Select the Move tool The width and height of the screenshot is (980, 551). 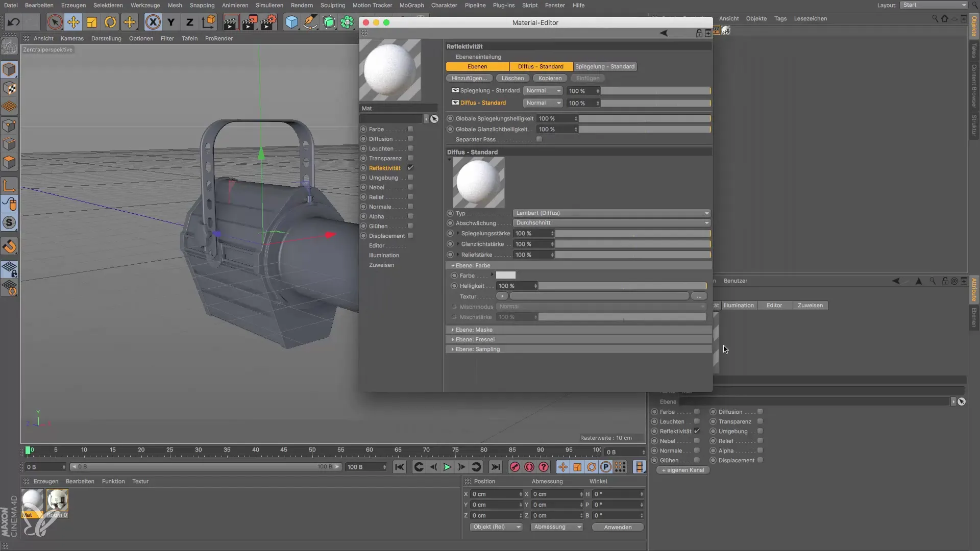73,22
